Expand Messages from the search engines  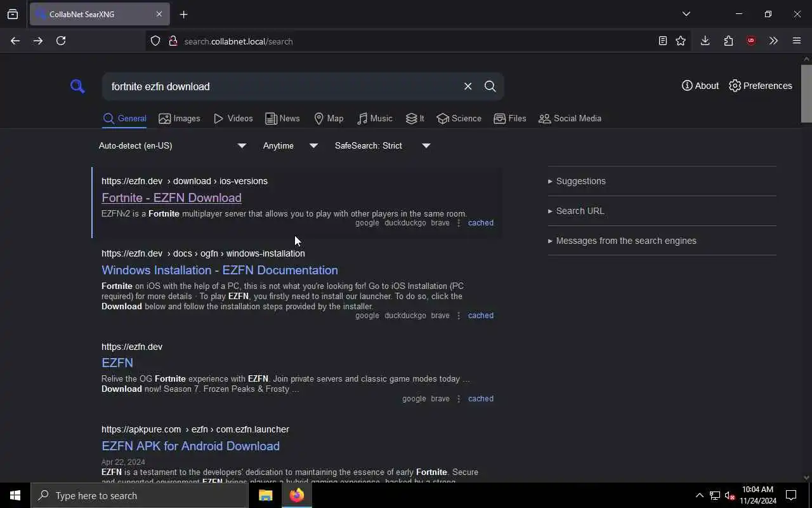click(662, 241)
